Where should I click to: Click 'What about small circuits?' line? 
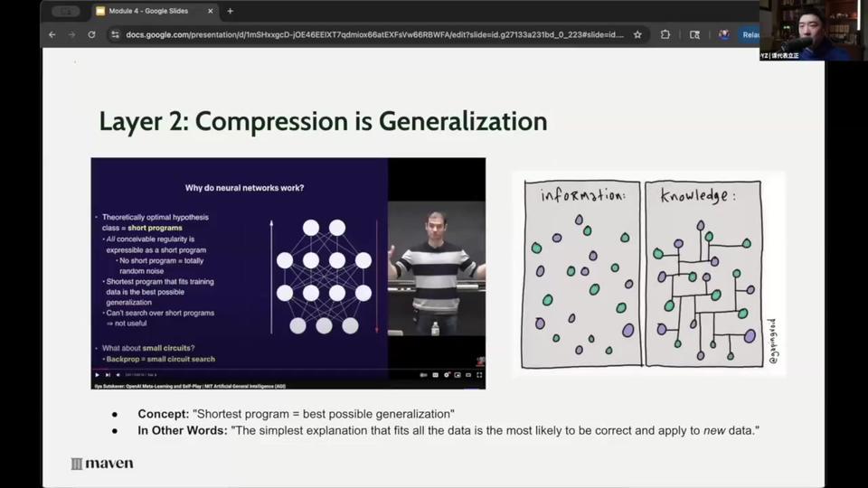(147, 348)
